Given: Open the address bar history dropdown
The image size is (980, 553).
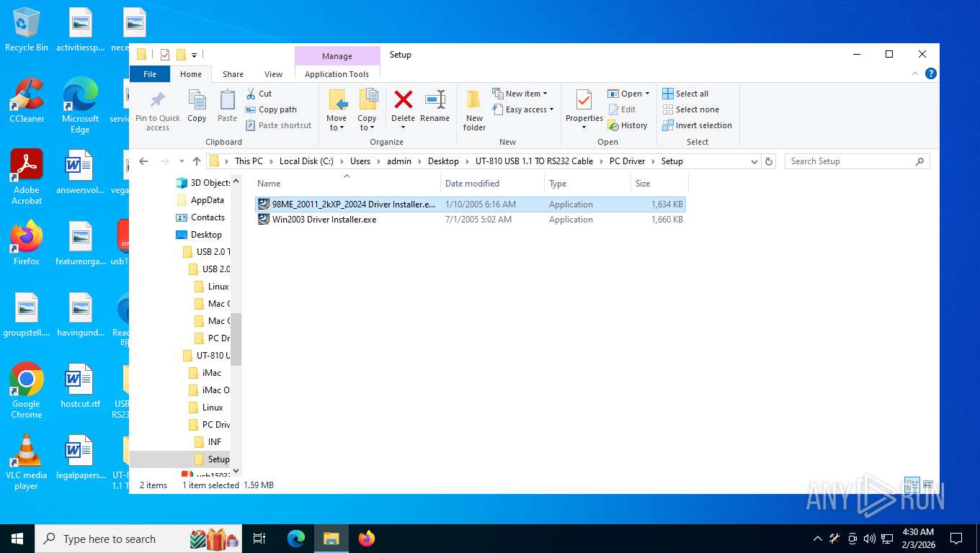Looking at the screenshot, I should click(754, 161).
